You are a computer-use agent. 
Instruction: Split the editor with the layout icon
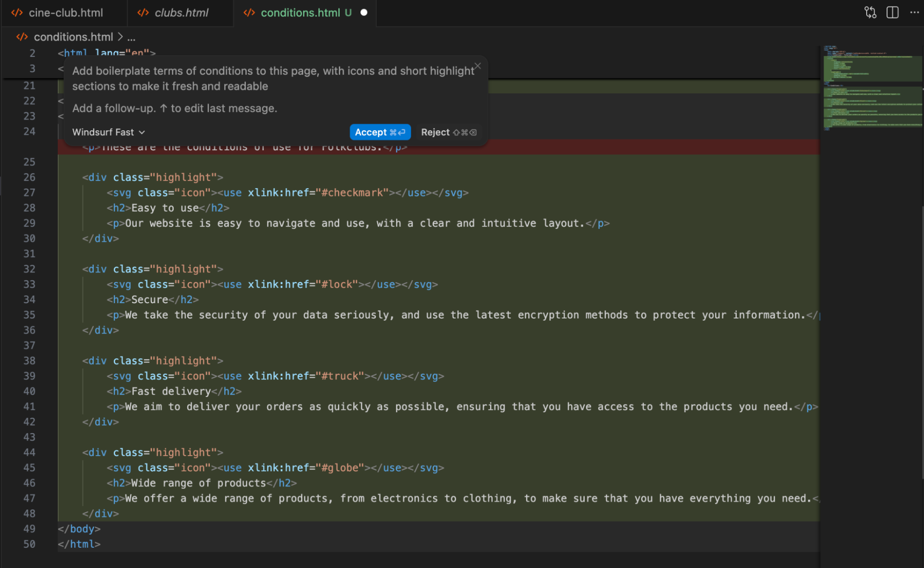[893, 12]
